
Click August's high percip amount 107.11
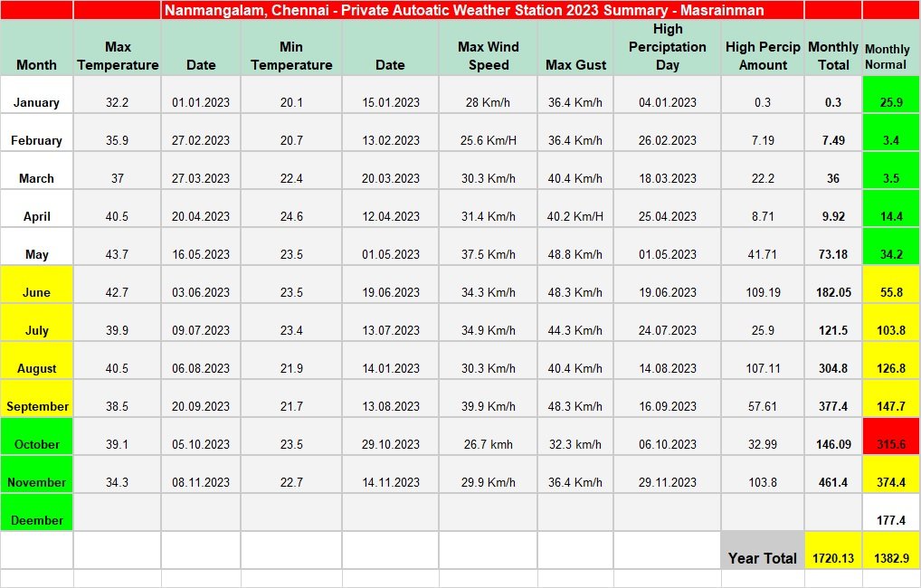pos(763,360)
